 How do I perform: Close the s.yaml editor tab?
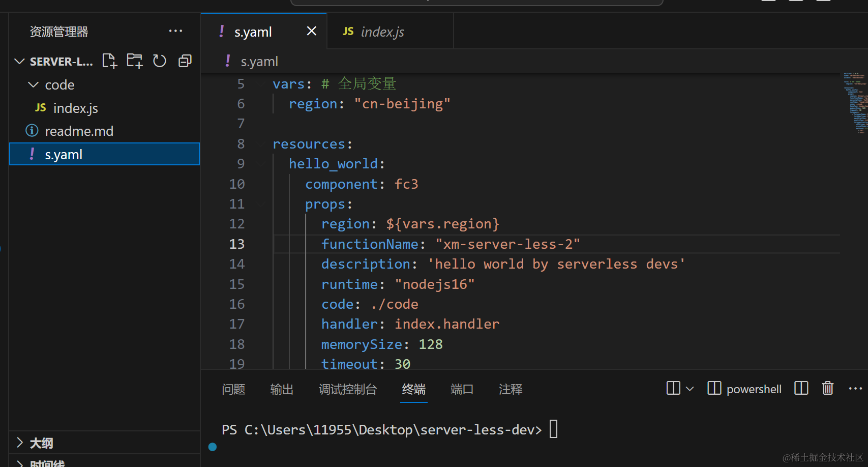311,31
